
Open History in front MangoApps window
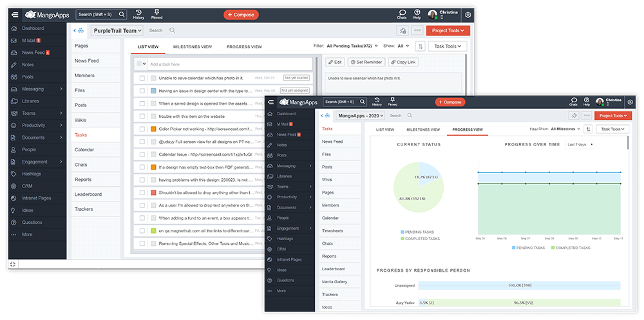(x=377, y=102)
